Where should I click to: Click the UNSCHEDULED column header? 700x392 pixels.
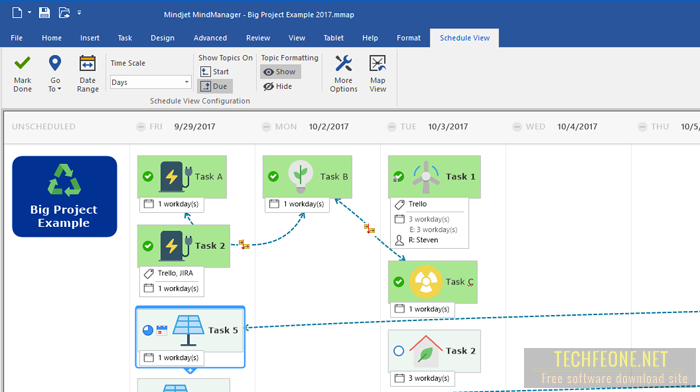click(44, 127)
